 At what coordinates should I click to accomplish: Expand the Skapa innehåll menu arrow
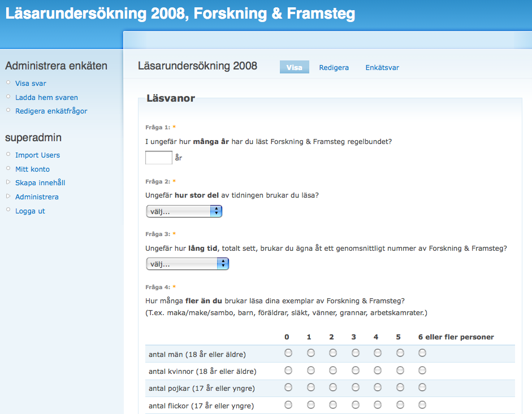8,182
